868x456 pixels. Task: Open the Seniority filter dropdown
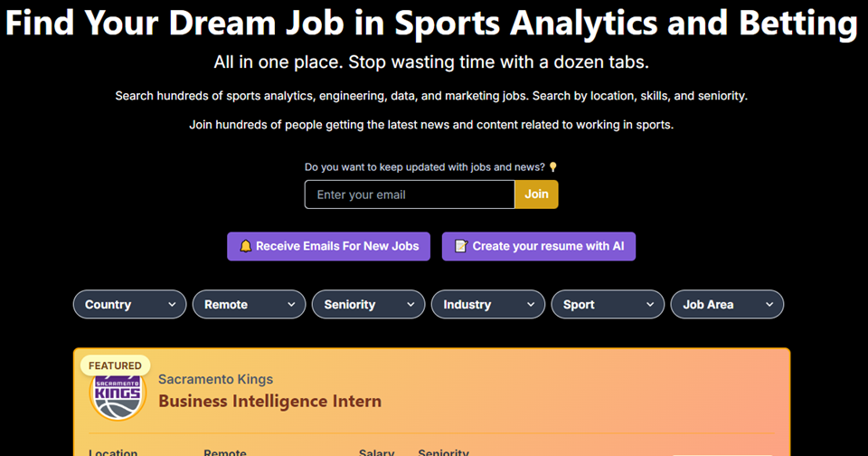tap(368, 305)
